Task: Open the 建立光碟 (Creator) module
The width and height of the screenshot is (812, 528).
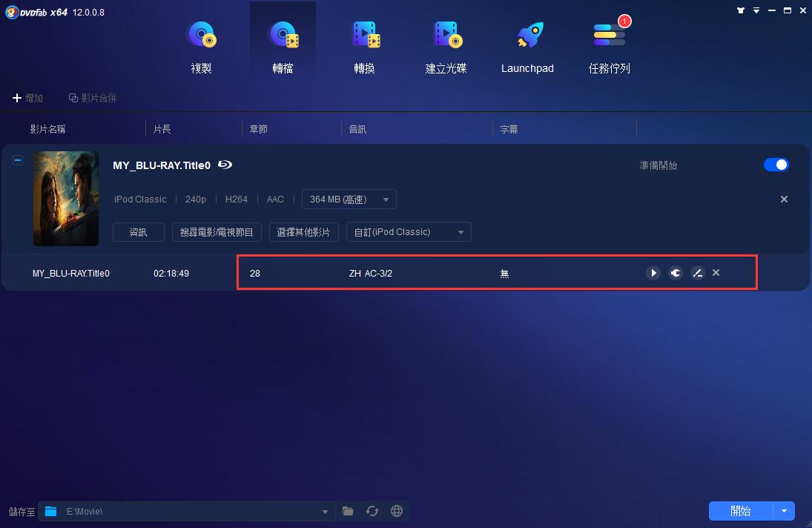Action: pyautogui.click(x=446, y=47)
